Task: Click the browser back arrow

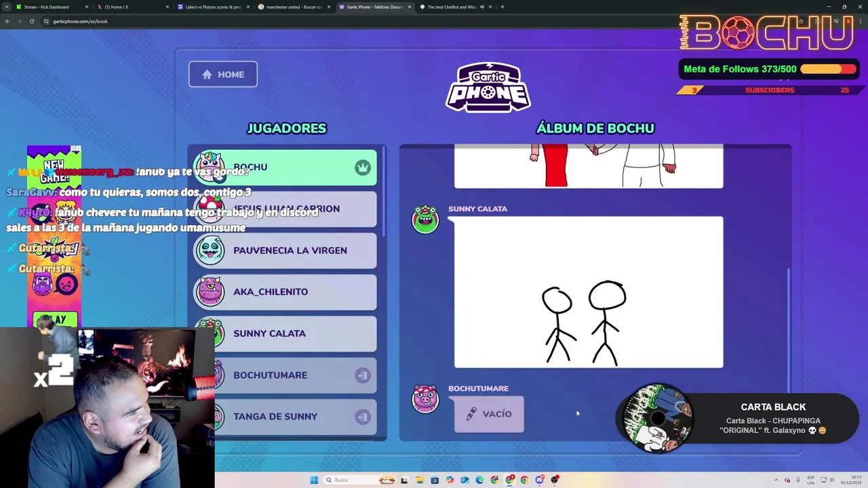Action: (7, 21)
